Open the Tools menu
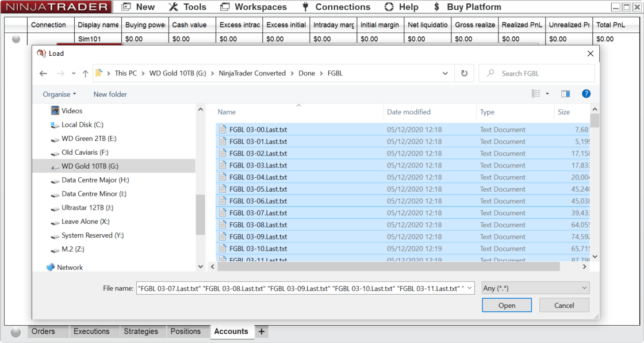This screenshot has height=343, width=644. (x=187, y=7)
